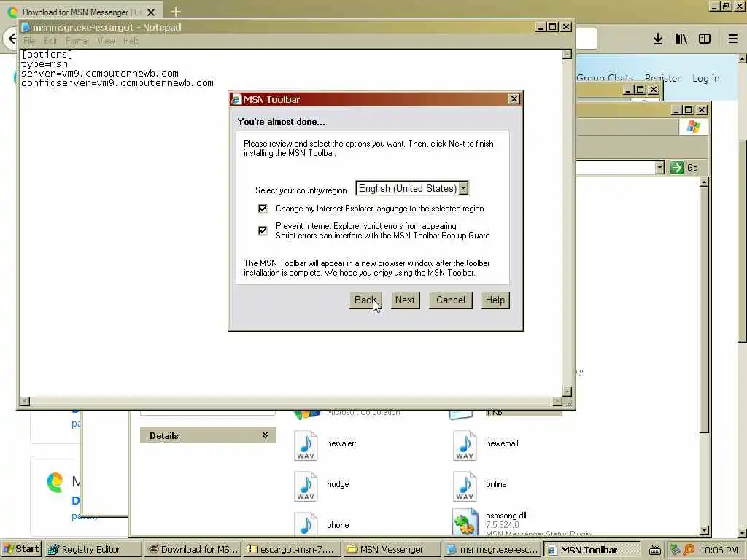Image resolution: width=747 pixels, height=560 pixels.
Task: Click the Notepad horizontal scrollbar left arrow
Action: [x=24, y=402]
